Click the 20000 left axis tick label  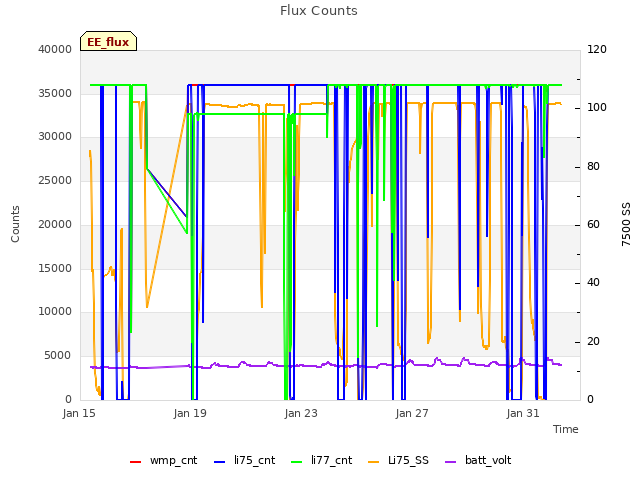[55, 224]
